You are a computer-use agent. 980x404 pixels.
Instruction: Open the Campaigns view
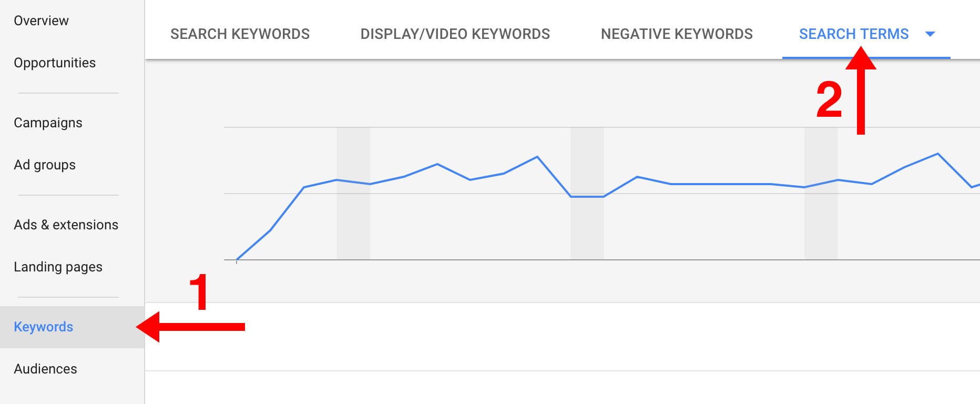click(x=48, y=123)
